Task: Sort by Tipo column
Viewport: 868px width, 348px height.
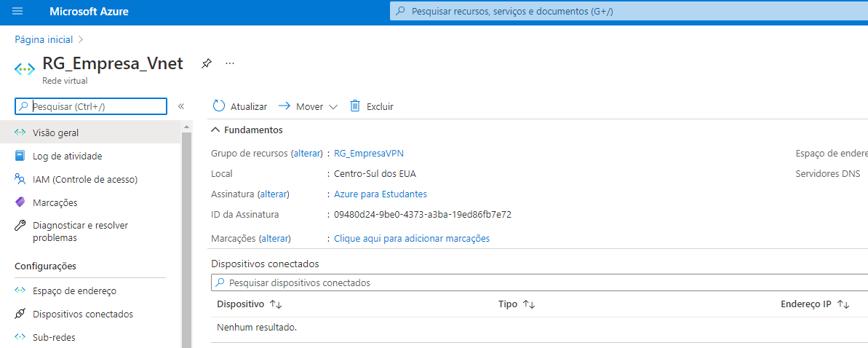Action: pyautogui.click(x=517, y=304)
